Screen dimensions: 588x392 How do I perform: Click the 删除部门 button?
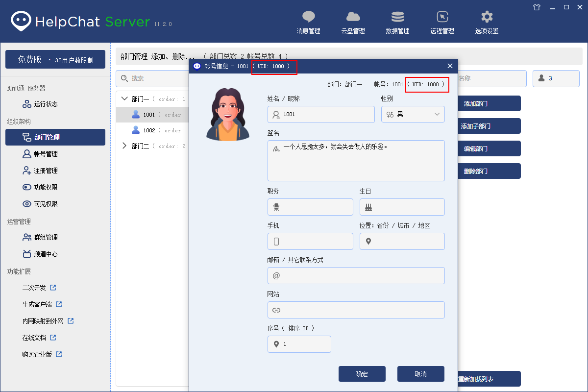(x=489, y=171)
